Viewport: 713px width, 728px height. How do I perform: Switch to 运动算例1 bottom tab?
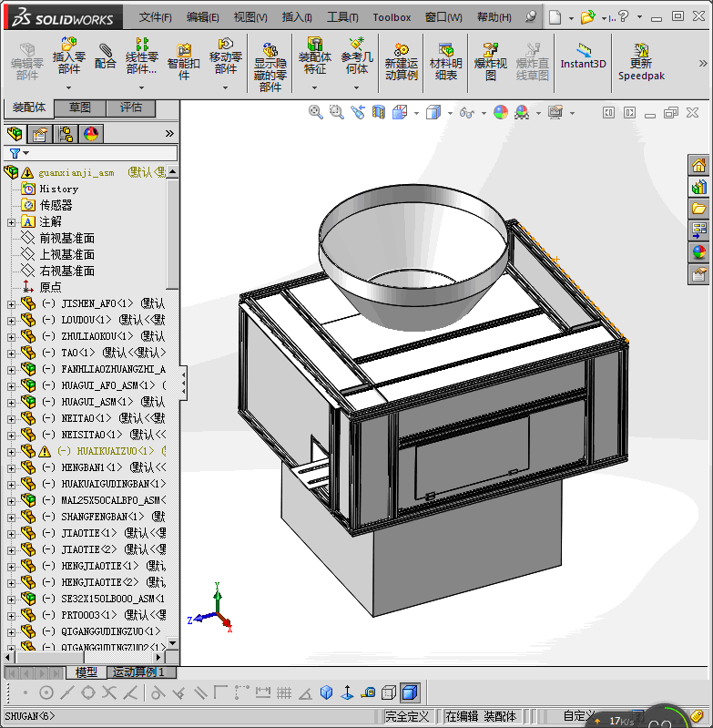click(x=141, y=672)
